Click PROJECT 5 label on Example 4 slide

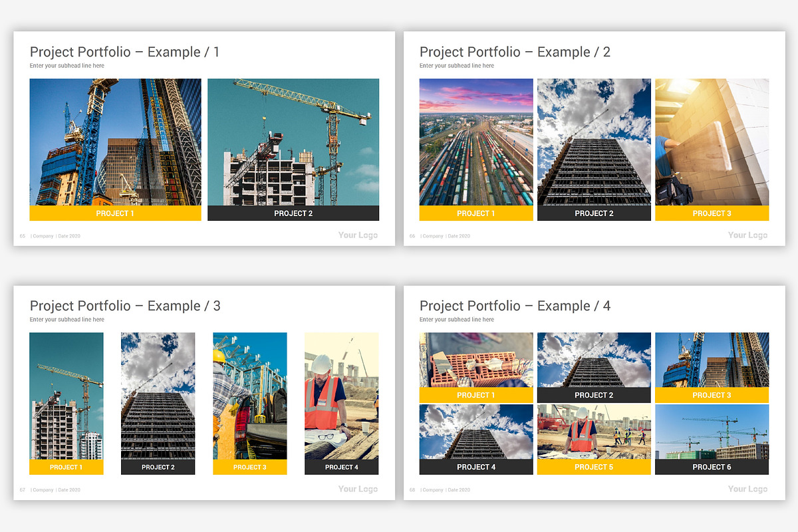(x=594, y=467)
